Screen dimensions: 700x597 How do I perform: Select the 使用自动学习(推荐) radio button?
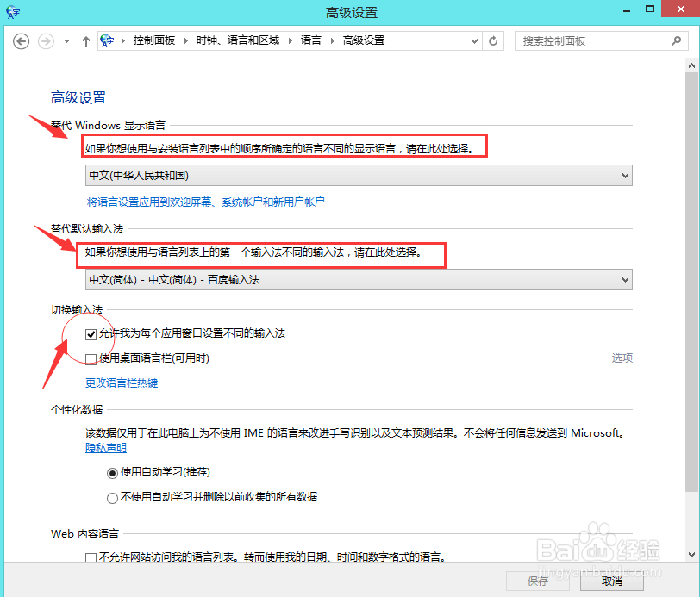(x=112, y=473)
